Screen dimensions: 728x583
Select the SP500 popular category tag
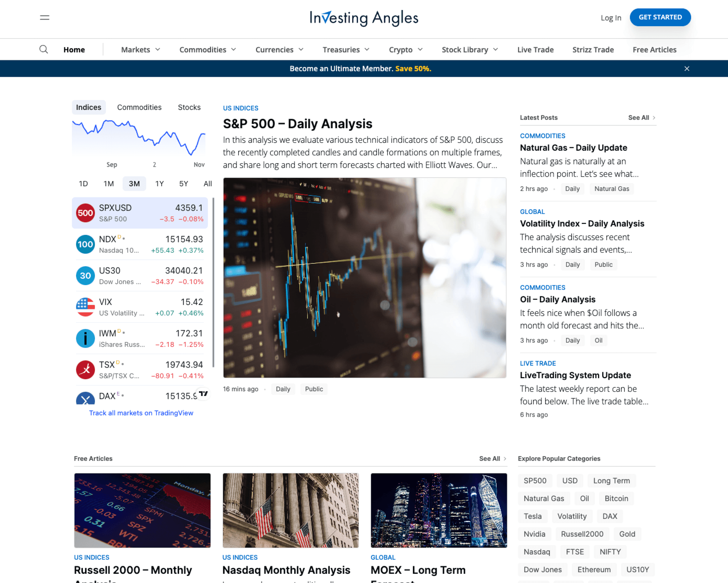[535, 480]
